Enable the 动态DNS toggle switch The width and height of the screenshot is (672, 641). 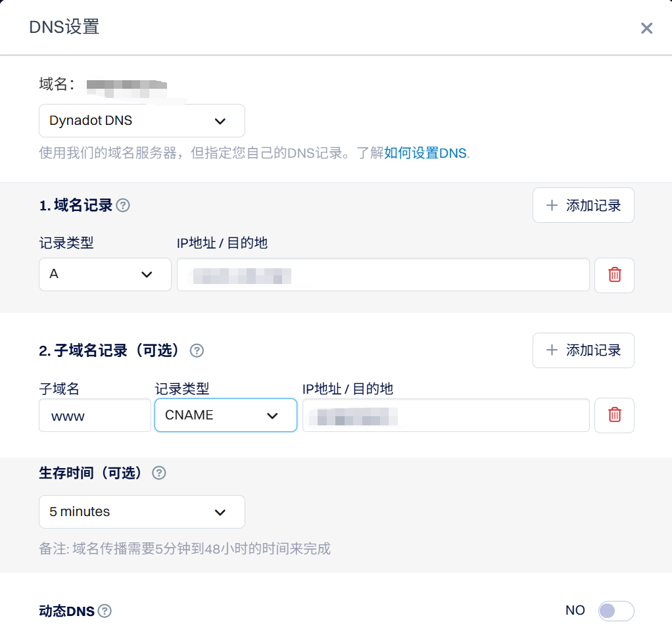(x=615, y=611)
